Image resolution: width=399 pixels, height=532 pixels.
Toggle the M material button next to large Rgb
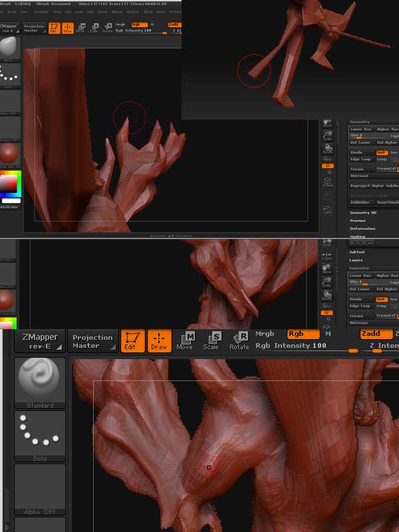(x=328, y=334)
